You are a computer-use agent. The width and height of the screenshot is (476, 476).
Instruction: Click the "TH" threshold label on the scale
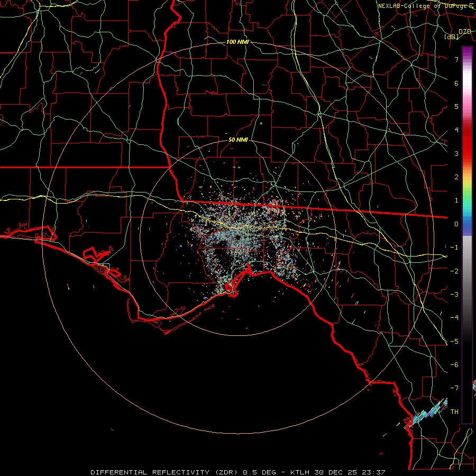click(x=454, y=412)
